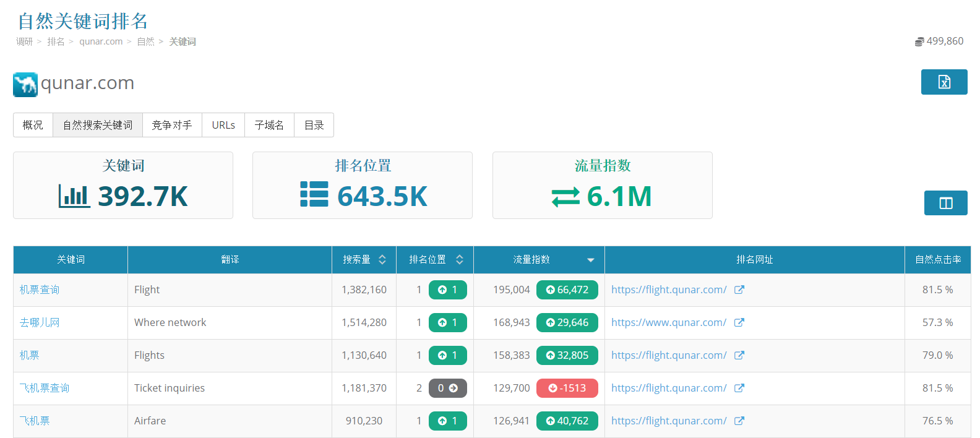Open qunar.com breadcrumb link
The height and width of the screenshot is (438, 980).
click(x=101, y=41)
